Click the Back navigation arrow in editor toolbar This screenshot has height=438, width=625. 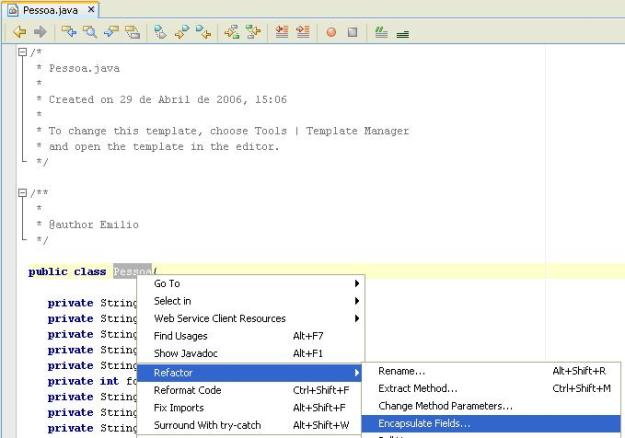pos(16,31)
